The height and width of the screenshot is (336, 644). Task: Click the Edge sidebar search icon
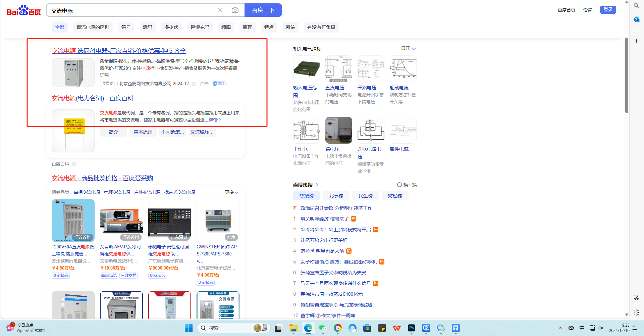636,6
